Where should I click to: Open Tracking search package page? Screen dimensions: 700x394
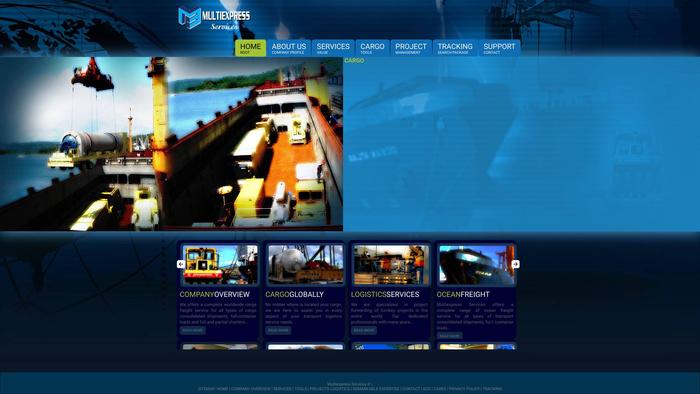coord(455,48)
